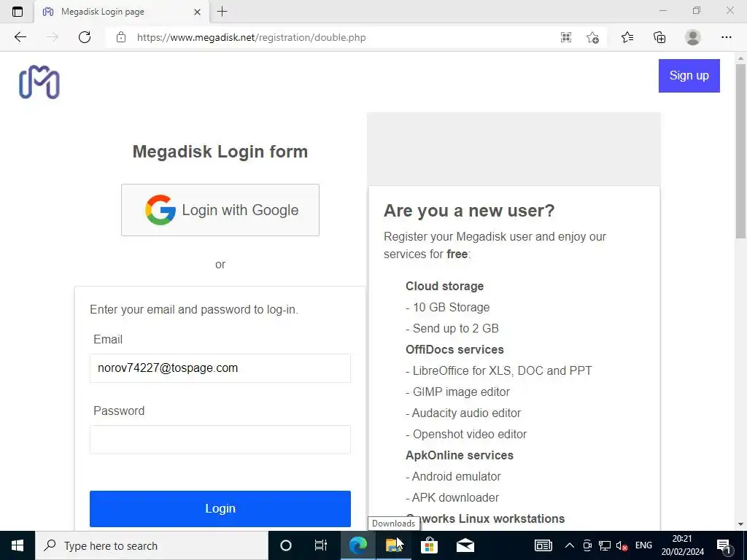Open the notification center icon
The image size is (747, 560).
(724, 545)
